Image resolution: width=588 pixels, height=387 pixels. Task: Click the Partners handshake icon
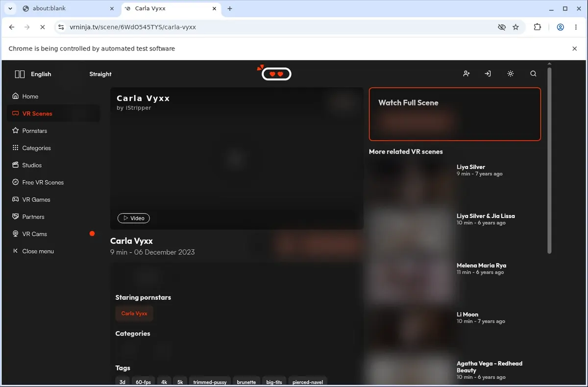pyautogui.click(x=16, y=217)
